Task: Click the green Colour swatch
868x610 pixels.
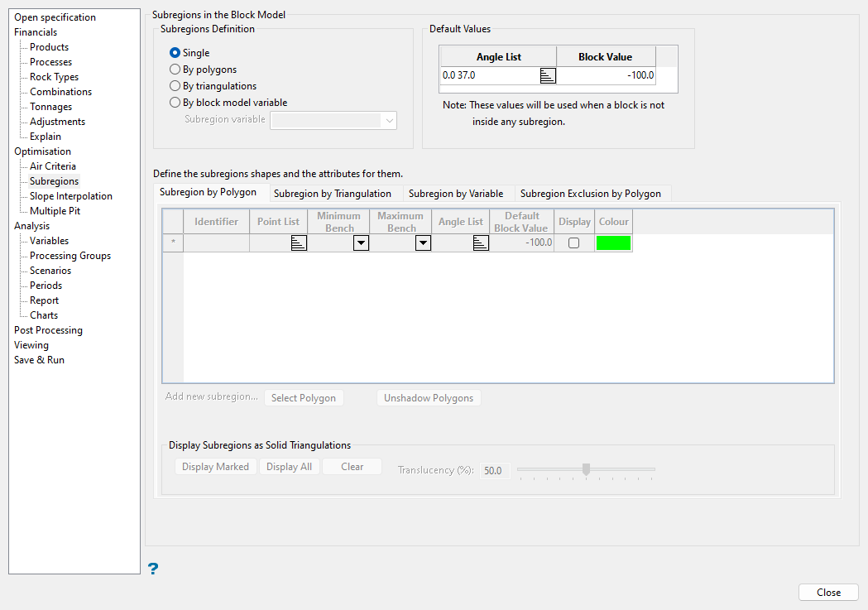Action: point(613,243)
